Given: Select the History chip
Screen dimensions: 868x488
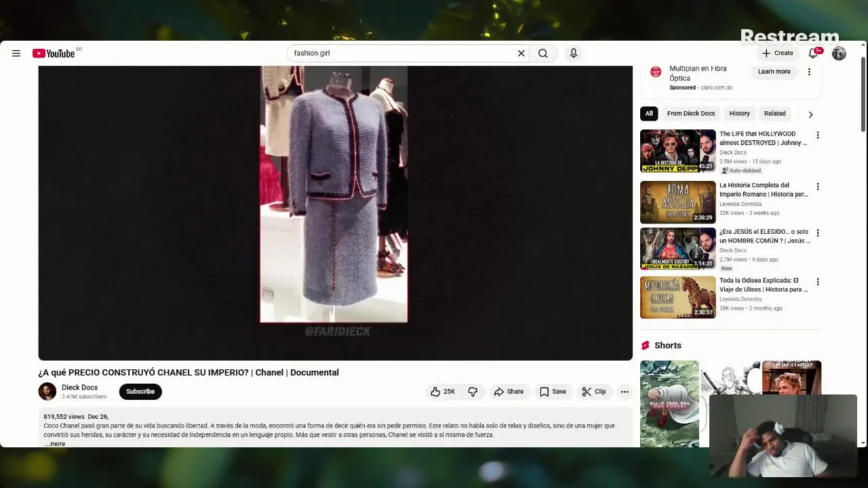Looking at the screenshot, I should point(739,114).
